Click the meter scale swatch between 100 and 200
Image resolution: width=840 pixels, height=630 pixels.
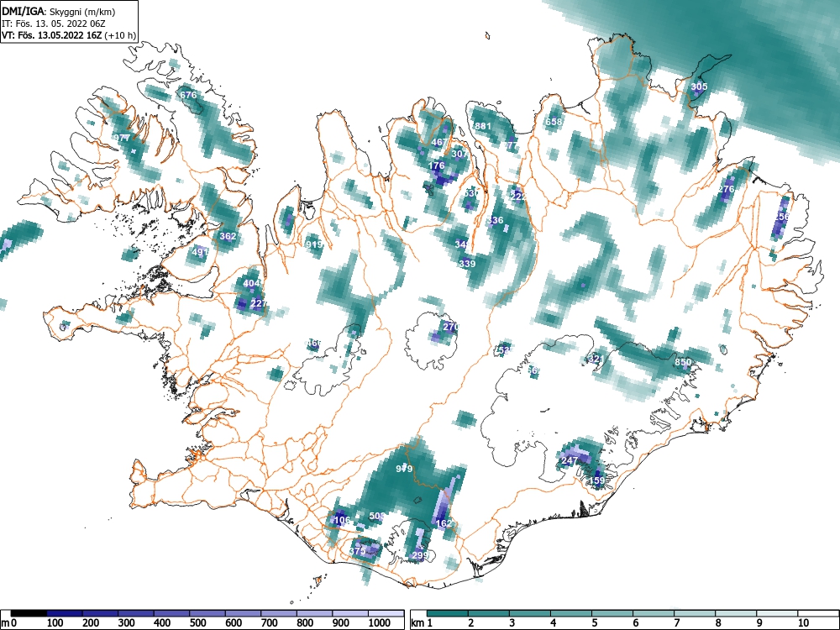click(x=65, y=613)
